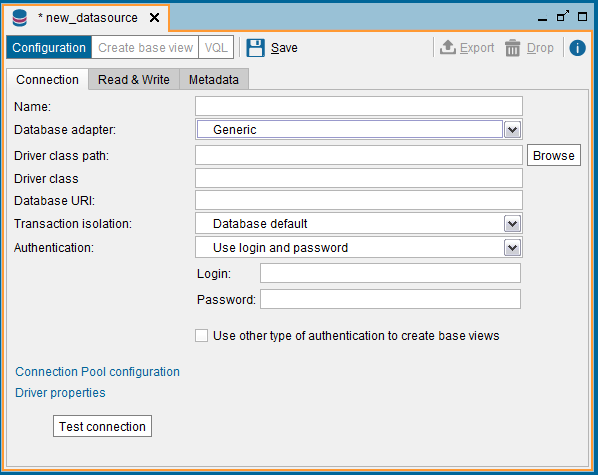Click the Test connection button

(102, 426)
